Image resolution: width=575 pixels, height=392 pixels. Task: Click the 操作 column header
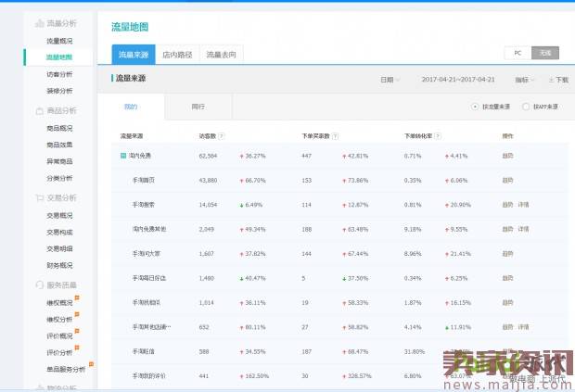[507, 136]
